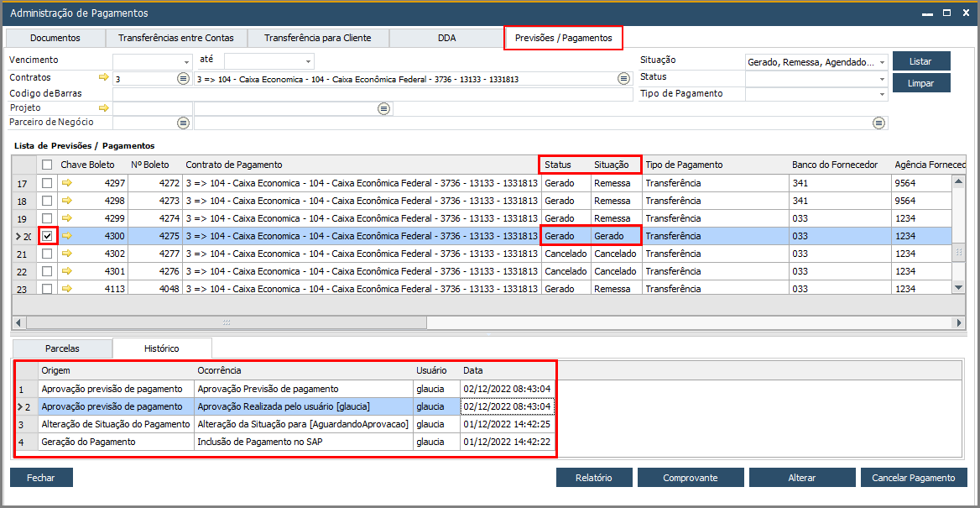Click the Alterar button

click(802, 477)
